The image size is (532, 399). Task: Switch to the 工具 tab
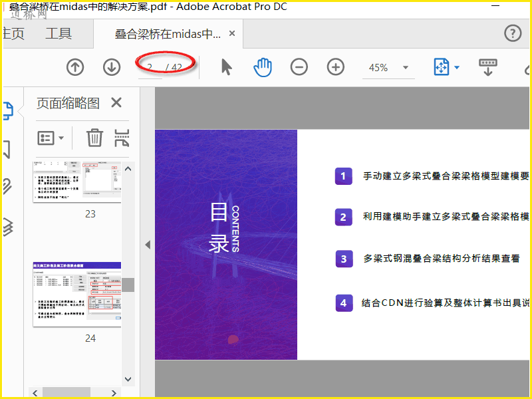pyautogui.click(x=59, y=34)
